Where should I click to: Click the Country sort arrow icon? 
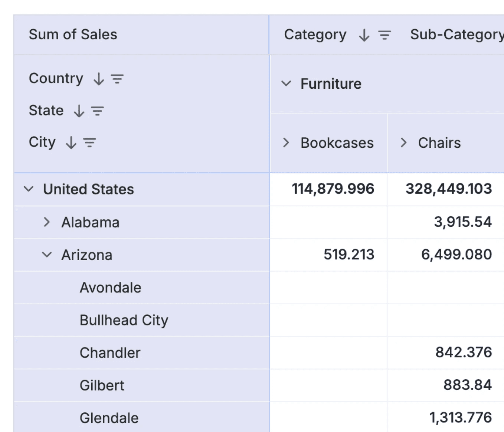(99, 79)
